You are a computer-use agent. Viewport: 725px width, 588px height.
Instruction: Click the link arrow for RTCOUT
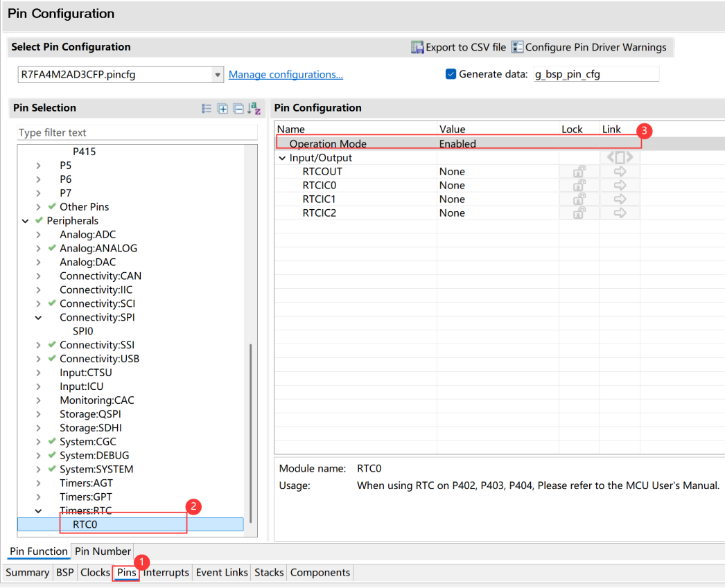pyautogui.click(x=620, y=171)
